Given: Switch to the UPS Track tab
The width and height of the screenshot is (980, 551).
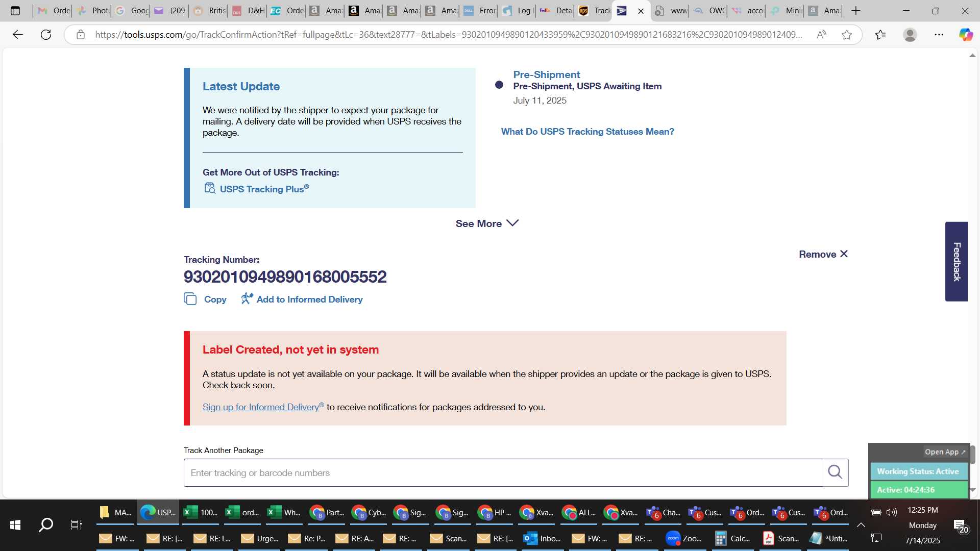Looking at the screenshot, I should 594,11.
